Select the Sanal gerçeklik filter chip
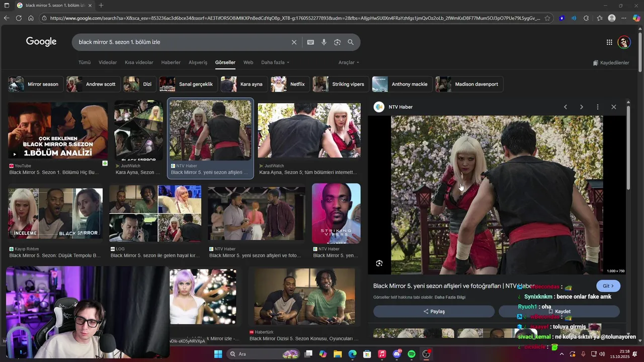The width and height of the screenshot is (644, 362). 189,84
